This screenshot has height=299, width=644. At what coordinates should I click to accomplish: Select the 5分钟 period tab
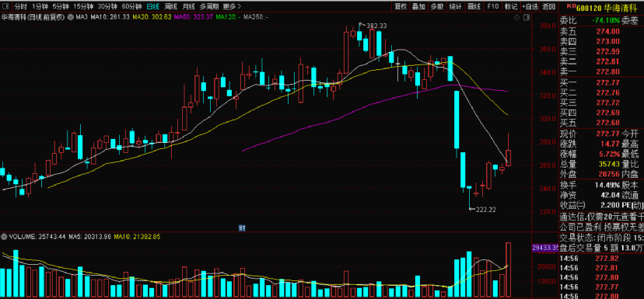[61, 6]
